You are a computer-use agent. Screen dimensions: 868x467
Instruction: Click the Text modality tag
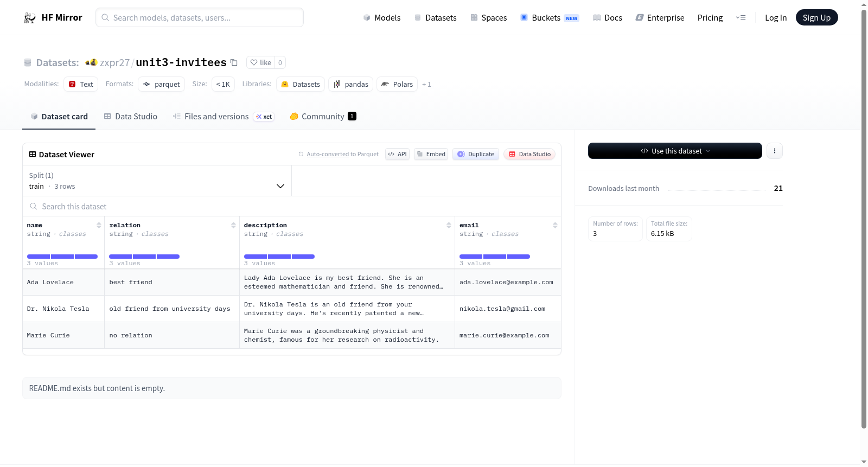pyautogui.click(x=81, y=84)
